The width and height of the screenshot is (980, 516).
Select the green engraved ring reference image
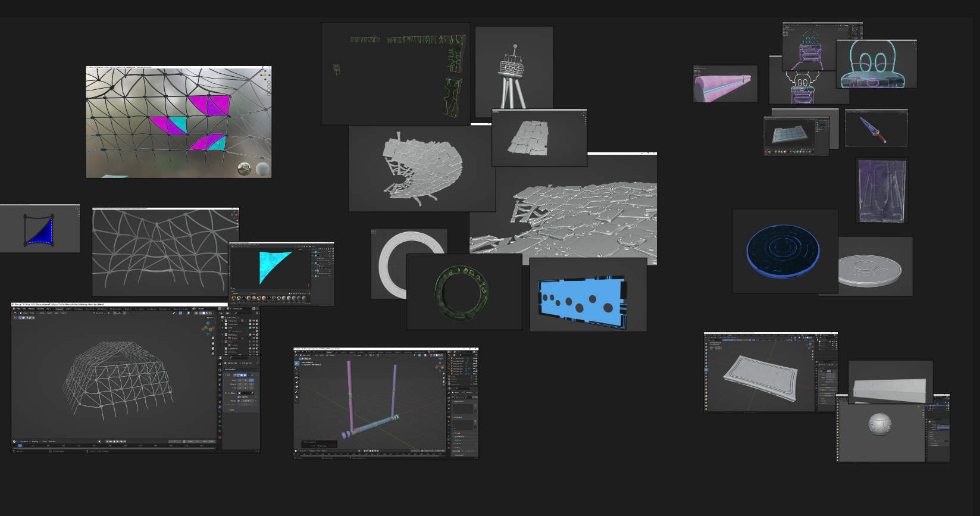(x=464, y=292)
